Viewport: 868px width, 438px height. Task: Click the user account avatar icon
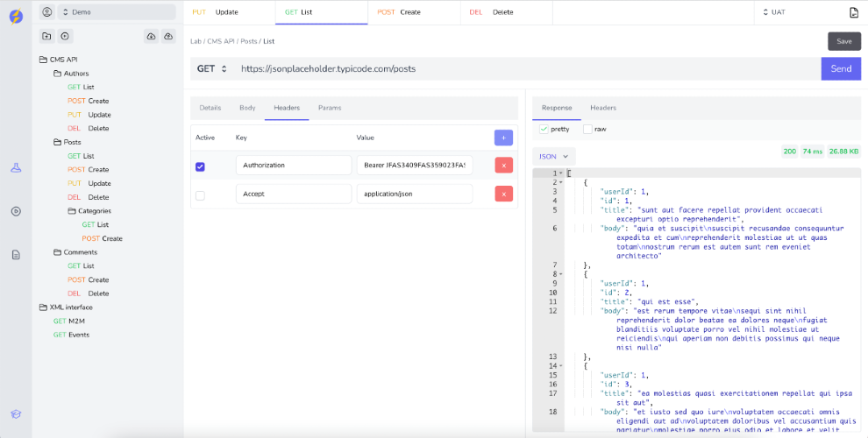coord(46,12)
